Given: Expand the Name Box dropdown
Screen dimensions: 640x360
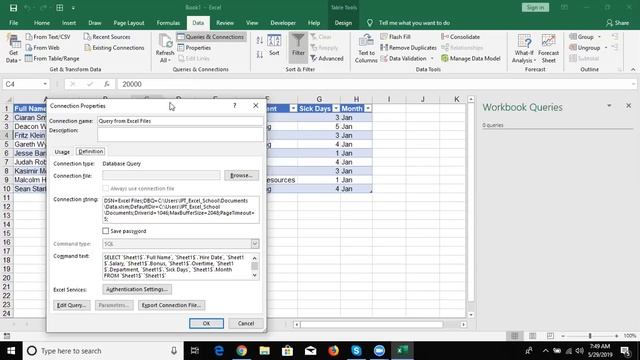Looking at the screenshot, I should coord(45,84).
